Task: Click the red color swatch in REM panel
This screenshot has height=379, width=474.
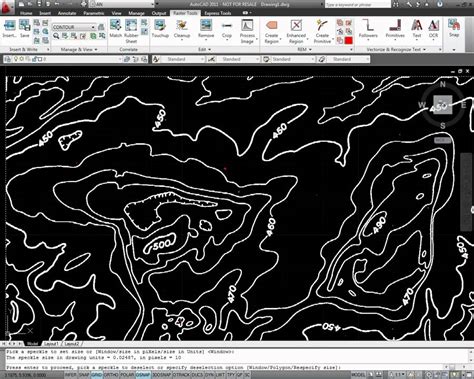Action: pyautogui.click(x=348, y=41)
